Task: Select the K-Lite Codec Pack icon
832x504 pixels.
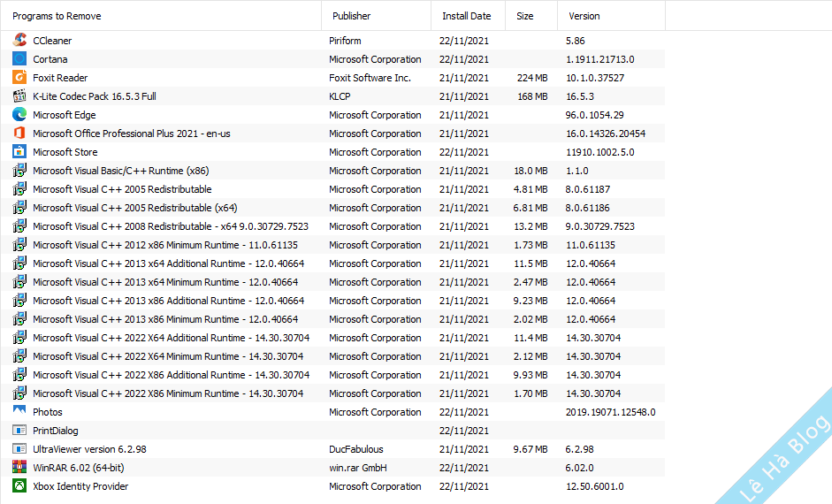Action: tap(19, 96)
